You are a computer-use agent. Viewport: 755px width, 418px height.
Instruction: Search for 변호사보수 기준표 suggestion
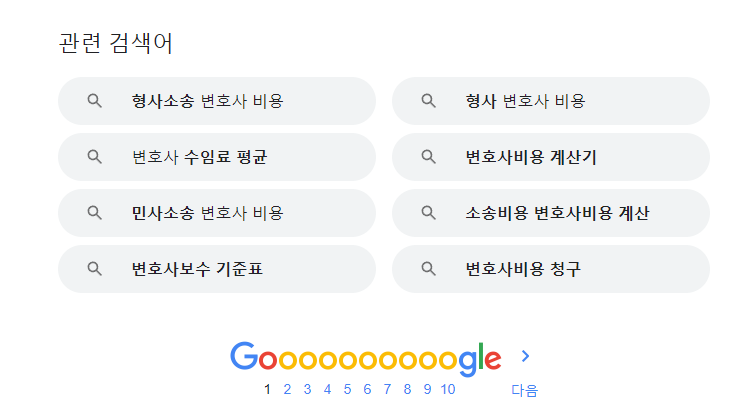[x=203, y=269]
